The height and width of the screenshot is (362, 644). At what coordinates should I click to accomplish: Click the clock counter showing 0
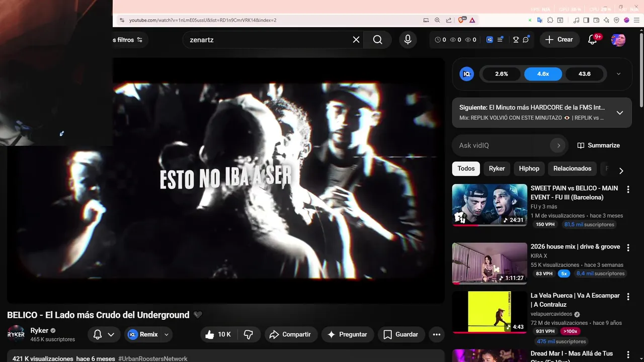pyautogui.click(x=440, y=40)
